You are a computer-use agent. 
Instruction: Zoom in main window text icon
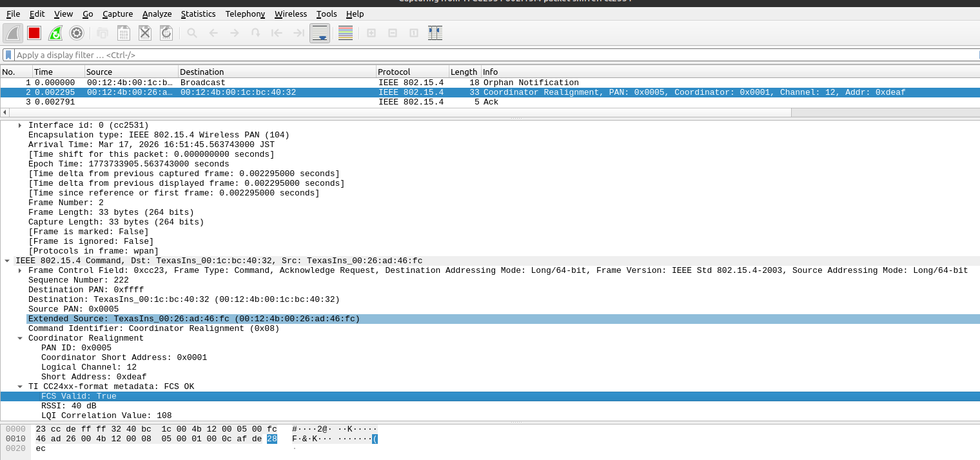point(371,33)
